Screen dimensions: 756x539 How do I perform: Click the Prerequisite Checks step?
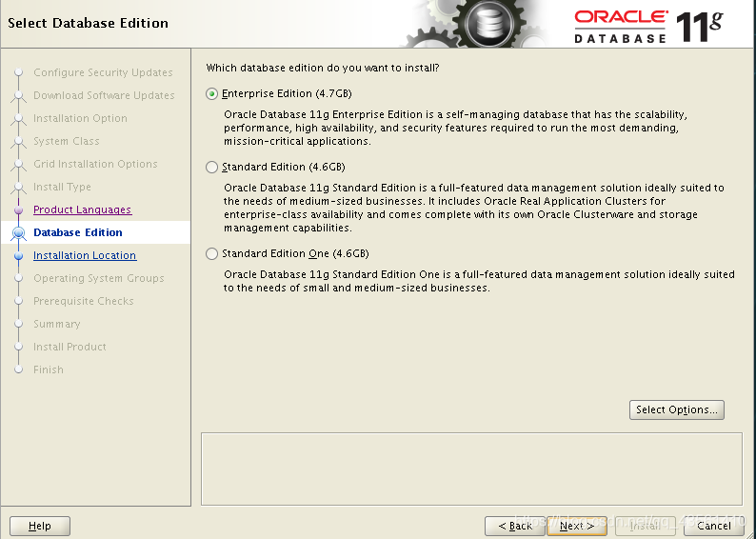coord(84,301)
